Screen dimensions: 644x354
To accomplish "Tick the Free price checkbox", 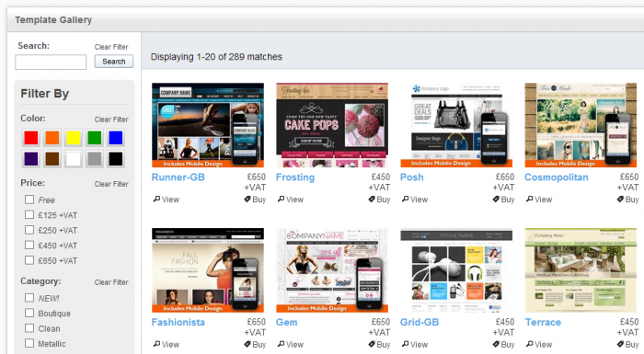I will coord(29,200).
